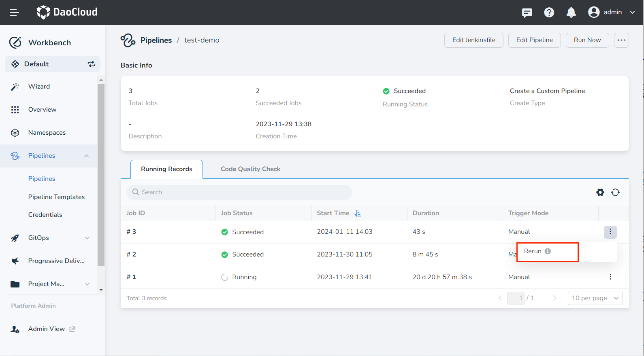Click the Edit Jenkinsfile button

(x=473, y=40)
